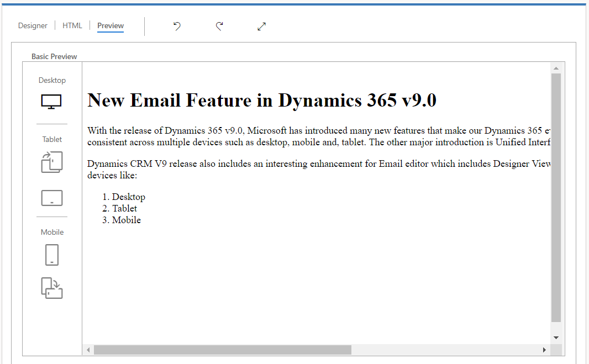Screen dimensions: 589x364
Task: Click the vertical scrollbar up arrow
Action: [556, 68]
